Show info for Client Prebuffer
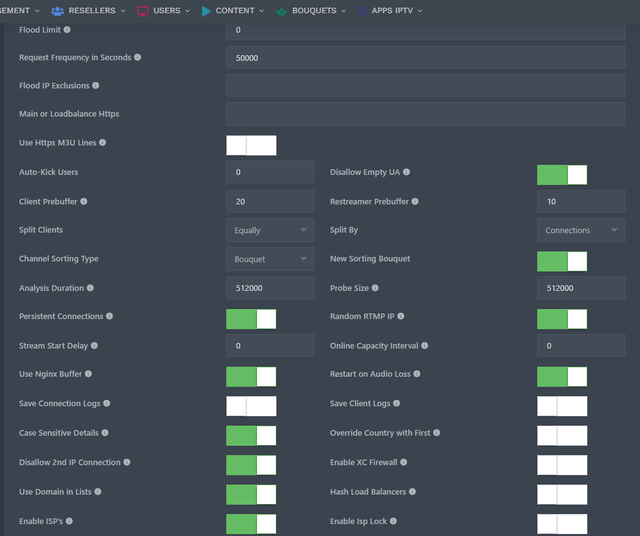Screen dimensions: 640x536 pyautogui.click(x=84, y=202)
